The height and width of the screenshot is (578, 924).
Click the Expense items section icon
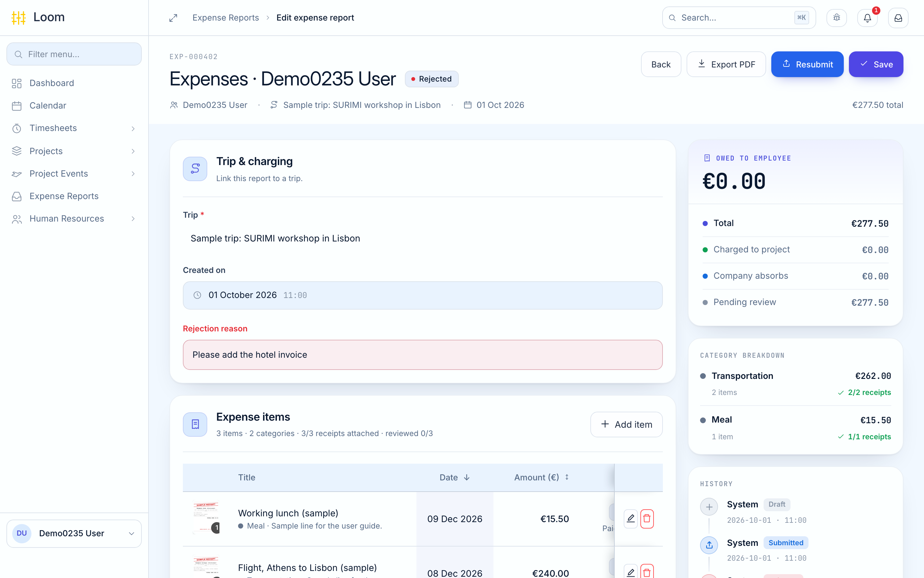tap(195, 424)
